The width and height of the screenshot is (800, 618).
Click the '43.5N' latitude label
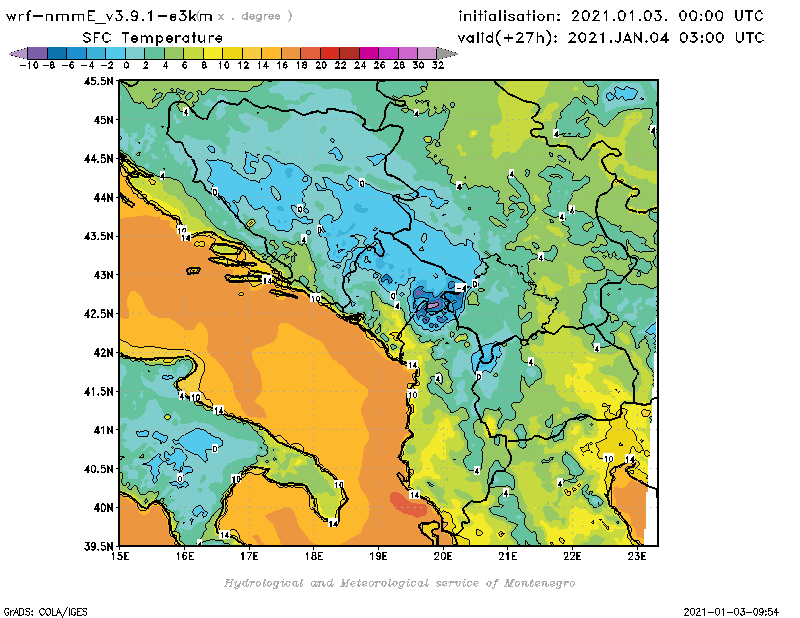(98, 236)
